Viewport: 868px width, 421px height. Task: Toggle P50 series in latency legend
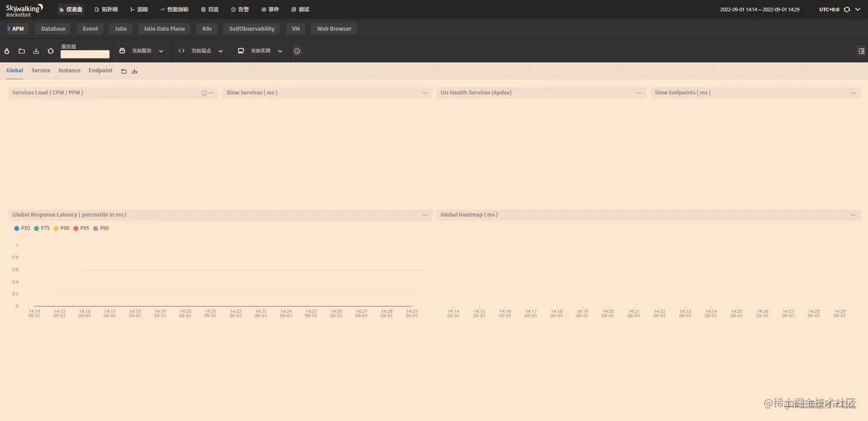[x=22, y=228]
